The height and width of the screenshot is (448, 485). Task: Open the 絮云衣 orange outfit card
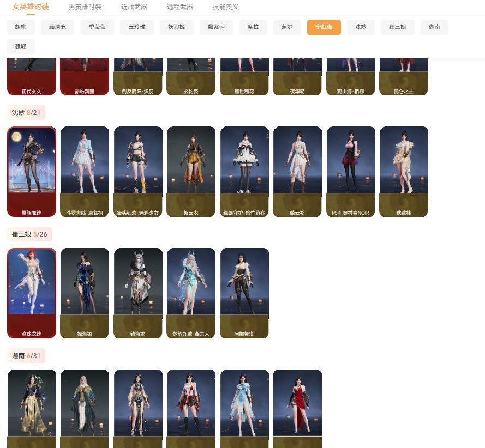(191, 172)
